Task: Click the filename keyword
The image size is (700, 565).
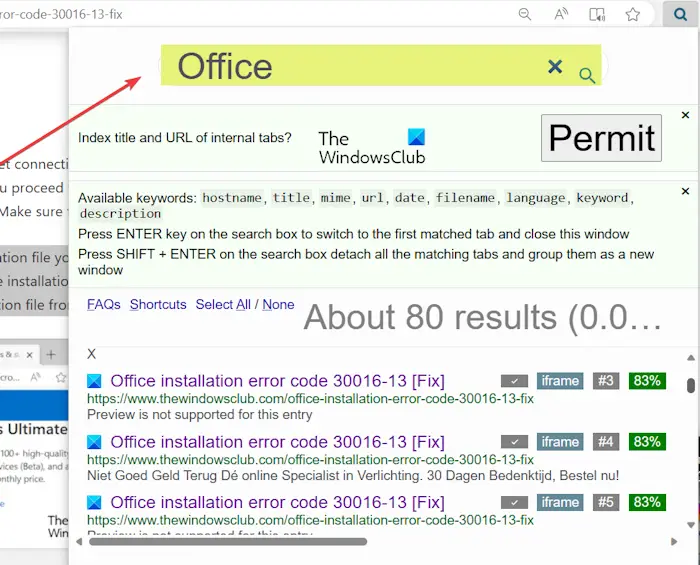Action: click(465, 198)
